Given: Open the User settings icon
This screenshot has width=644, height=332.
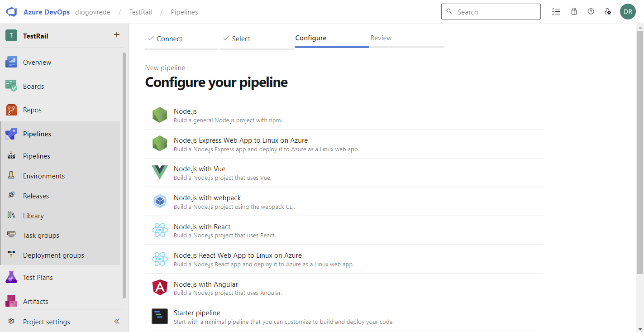Looking at the screenshot, I should coord(608,12).
